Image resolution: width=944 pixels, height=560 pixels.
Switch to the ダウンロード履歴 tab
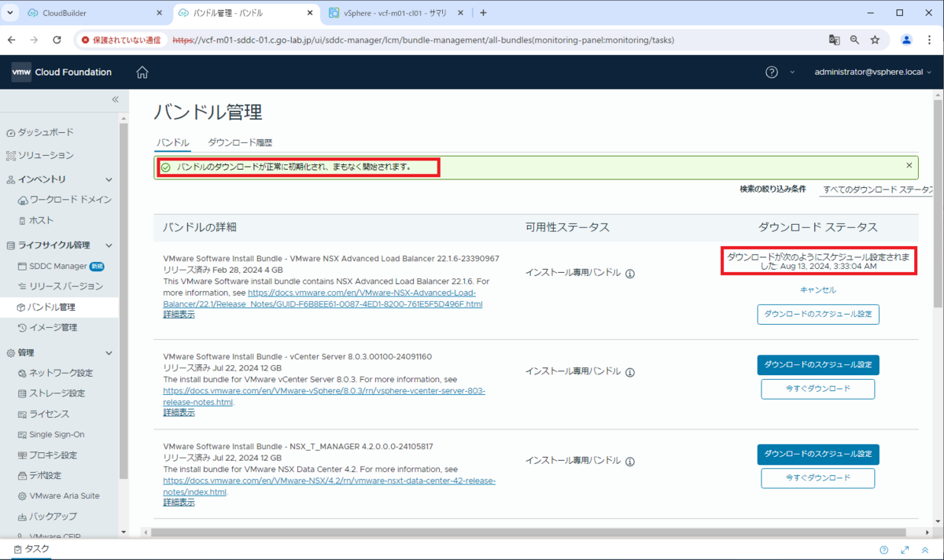239,142
